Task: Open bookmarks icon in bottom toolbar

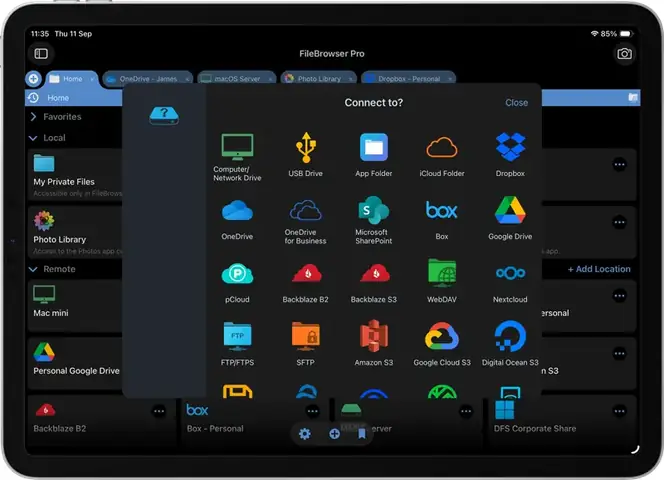Action: click(362, 433)
